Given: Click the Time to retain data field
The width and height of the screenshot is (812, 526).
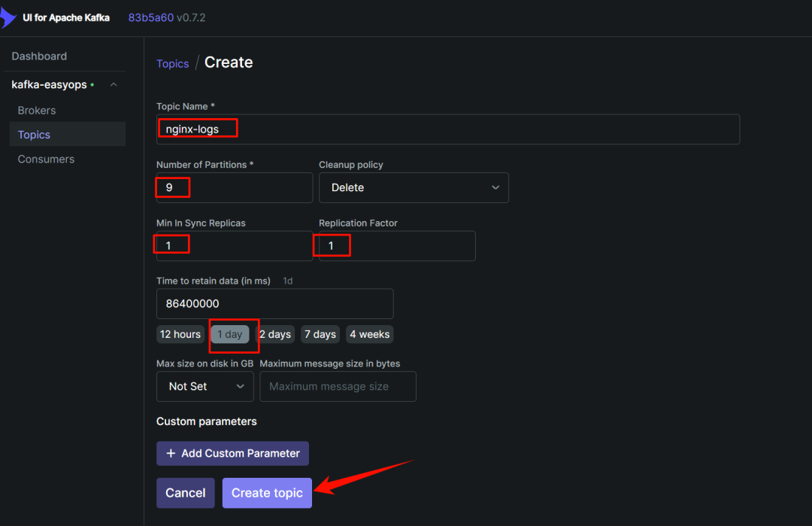Looking at the screenshot, I should click(x=275, y=304).
